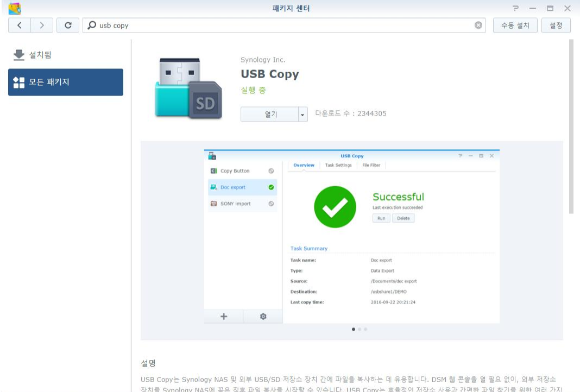The height and width of the screenshot is (392, 580).
Task: Click the 패키지 센터 window title
Action: (291, 8)
